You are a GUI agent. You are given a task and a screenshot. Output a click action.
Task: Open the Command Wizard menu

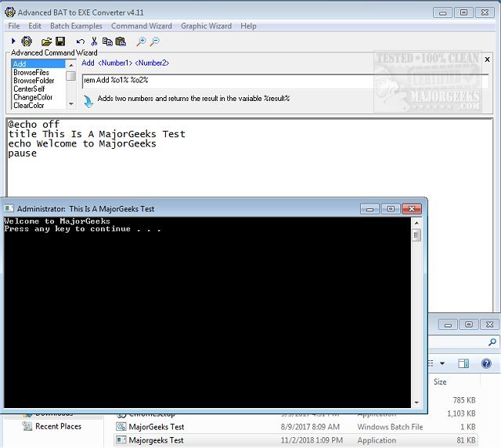tap(142, 26)
